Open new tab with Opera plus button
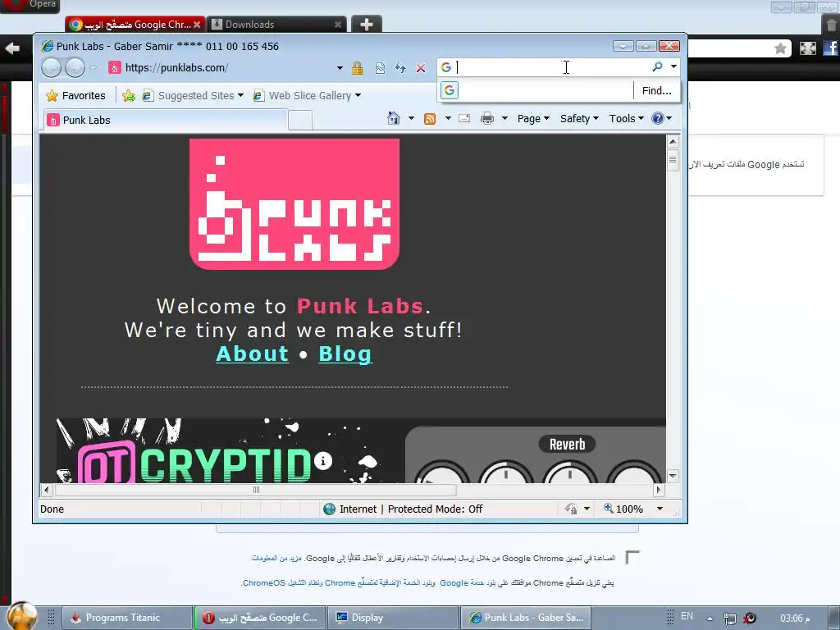 [367, 24]
